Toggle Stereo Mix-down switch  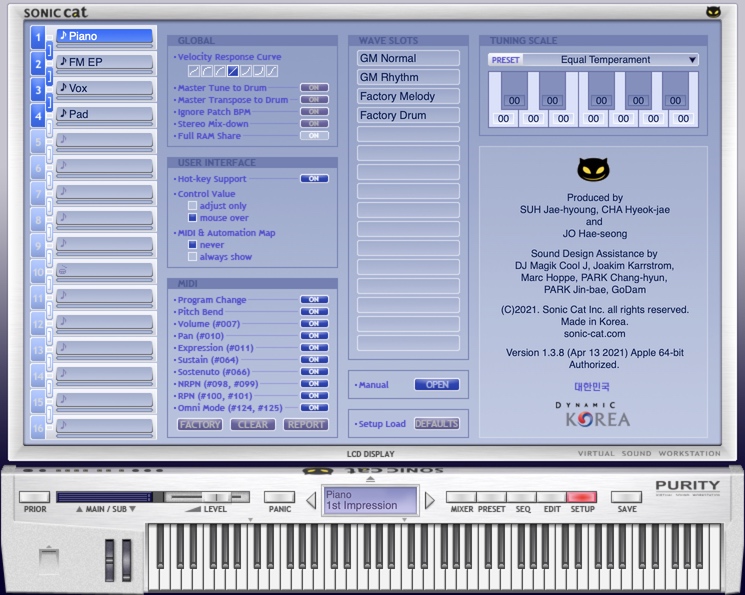pyautogui.click(x=314, y=124)
